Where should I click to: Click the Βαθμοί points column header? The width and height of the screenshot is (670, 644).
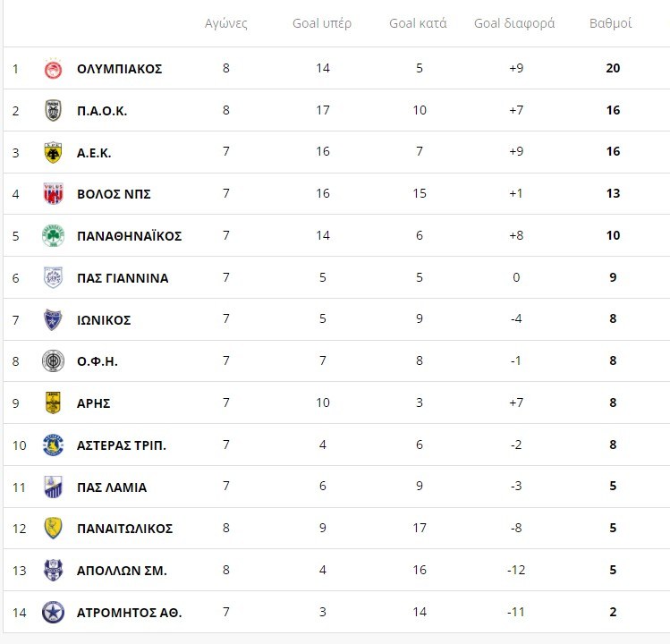click(611, 23)
